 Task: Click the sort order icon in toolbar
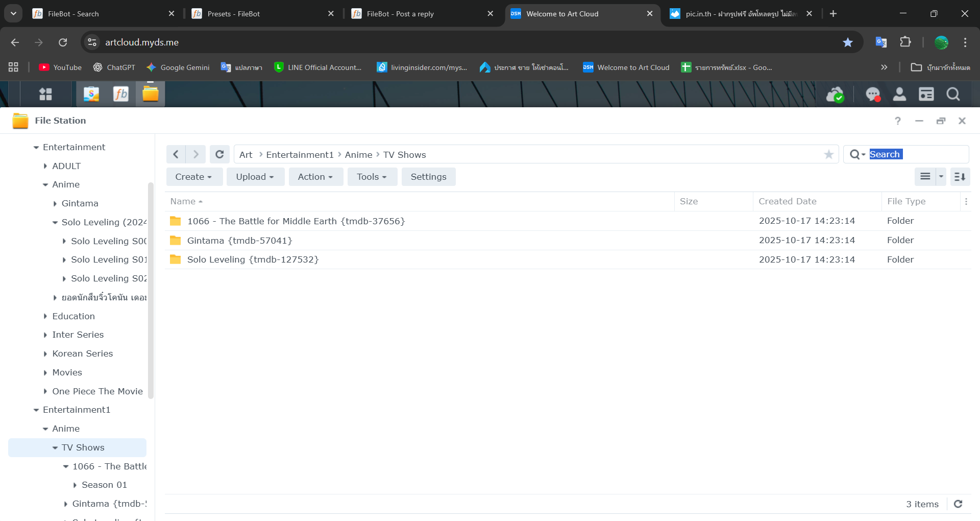960,177
